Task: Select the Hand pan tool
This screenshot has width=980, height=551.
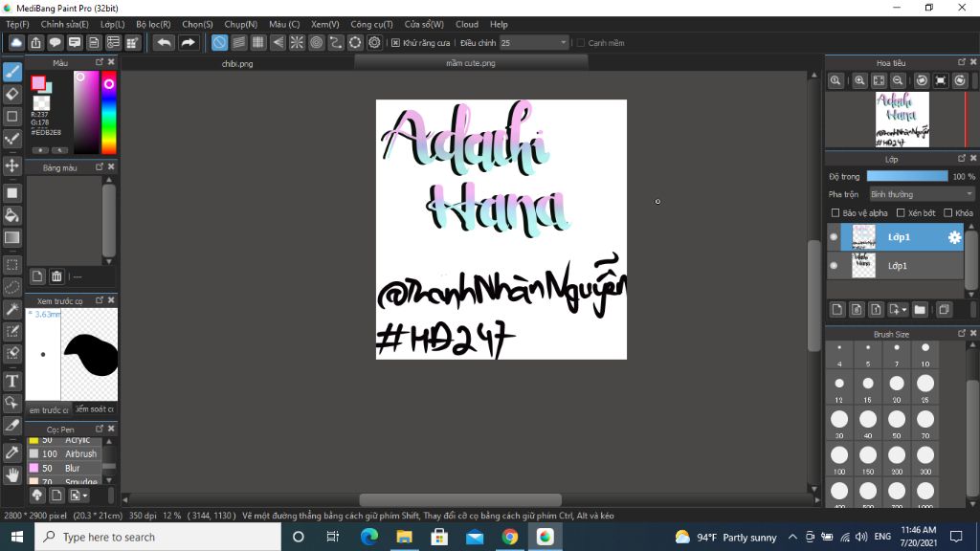Action: 11,474
